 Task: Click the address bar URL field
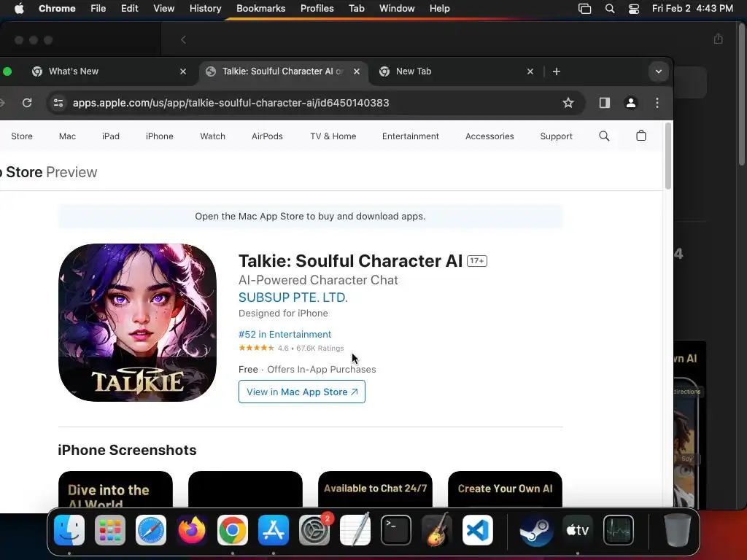[314, 103]
